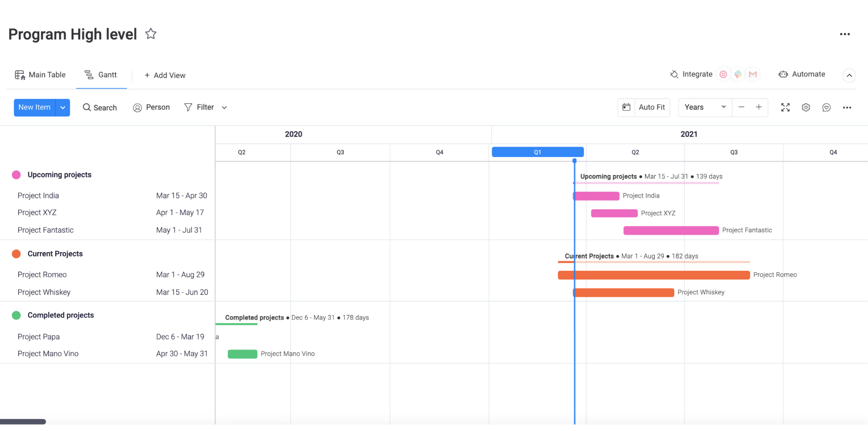Open the Years timescale dropdown
This screenshot has width=868, height=431.
705,107
